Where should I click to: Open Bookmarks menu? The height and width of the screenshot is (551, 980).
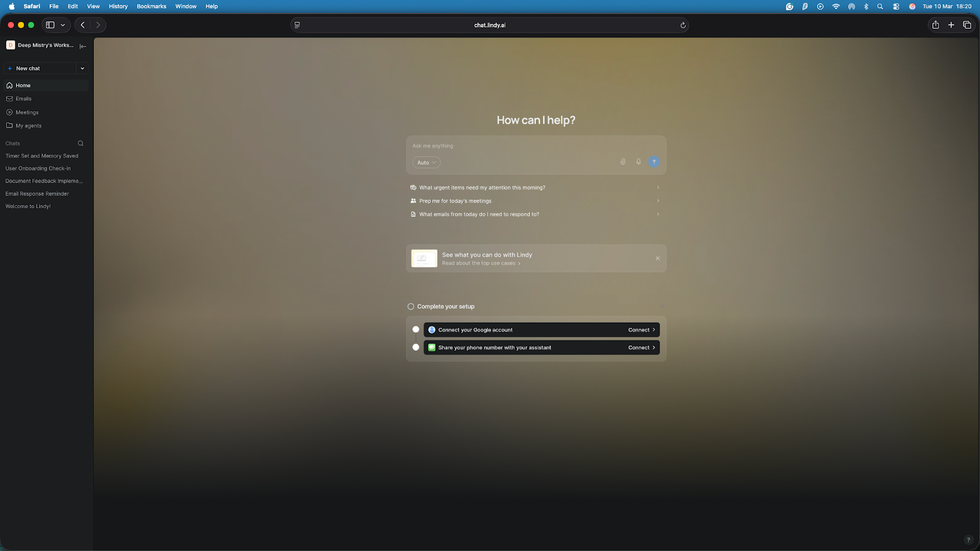tap(151, 6)
